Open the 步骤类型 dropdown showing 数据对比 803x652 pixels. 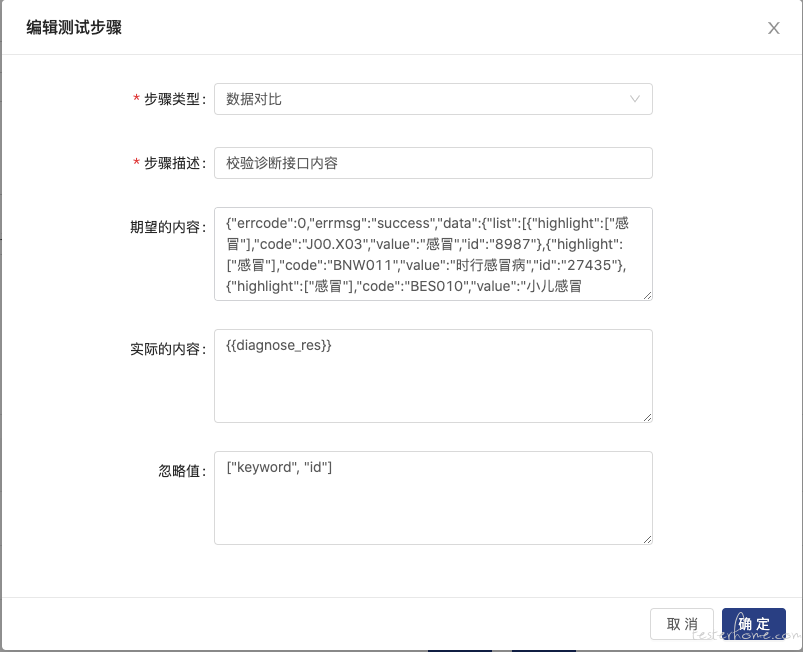433,99
